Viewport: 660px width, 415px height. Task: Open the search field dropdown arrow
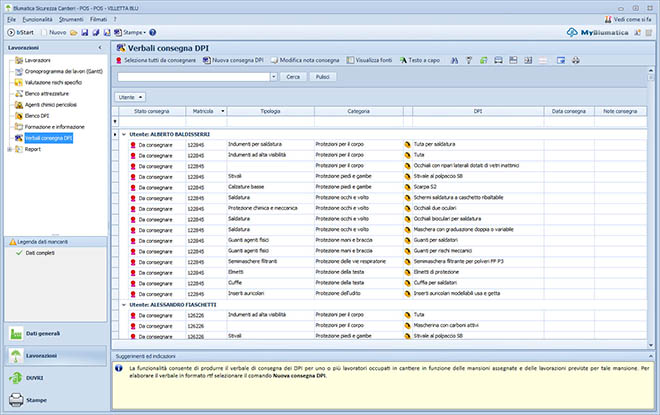point(273,76)
